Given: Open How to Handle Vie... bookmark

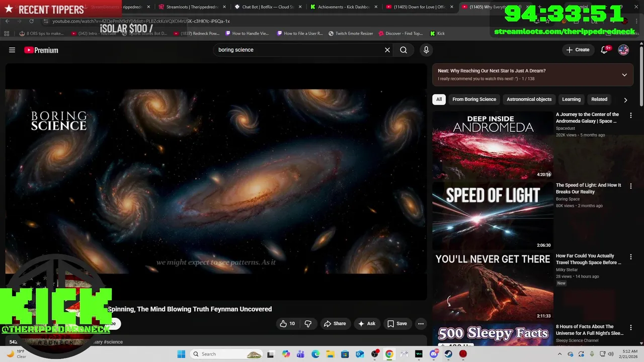Looking at the screenshot, I should (247, 33).
